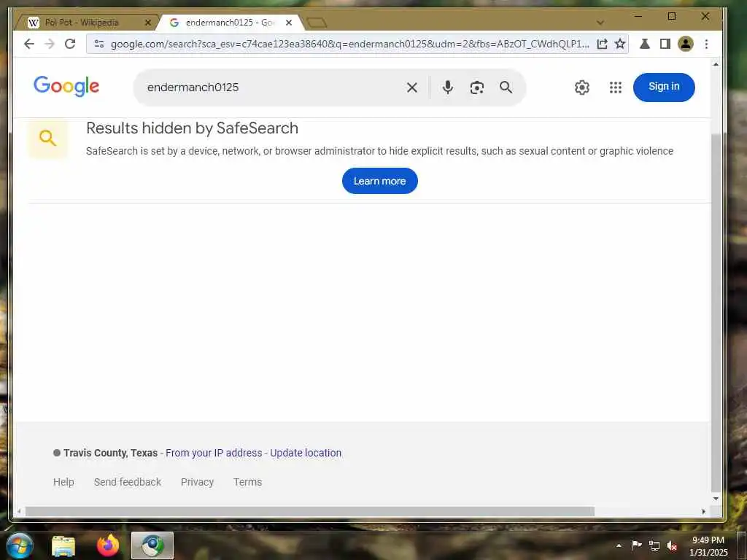Click the scroll-up arrow of the page
Screen dimensions: 747x560
(716, 64)
